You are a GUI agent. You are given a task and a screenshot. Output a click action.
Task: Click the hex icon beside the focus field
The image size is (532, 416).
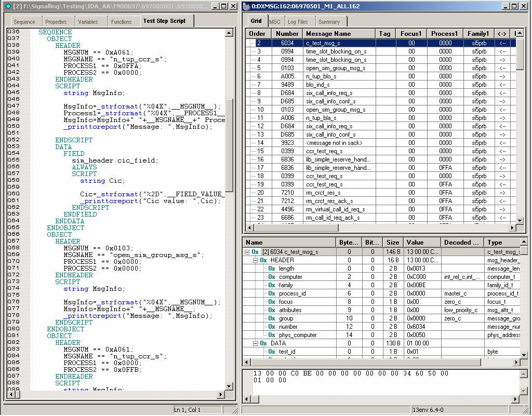[x=271, y=302]
